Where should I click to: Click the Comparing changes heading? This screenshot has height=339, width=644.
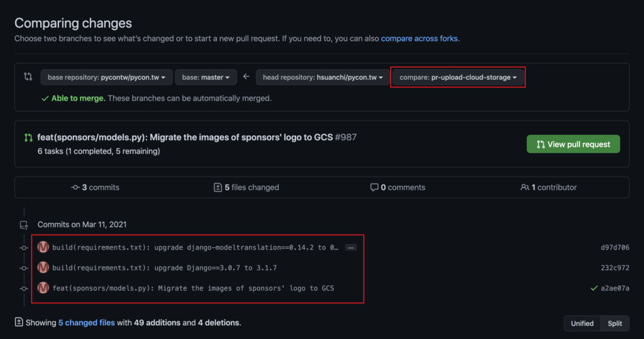[x=73, y=23]
